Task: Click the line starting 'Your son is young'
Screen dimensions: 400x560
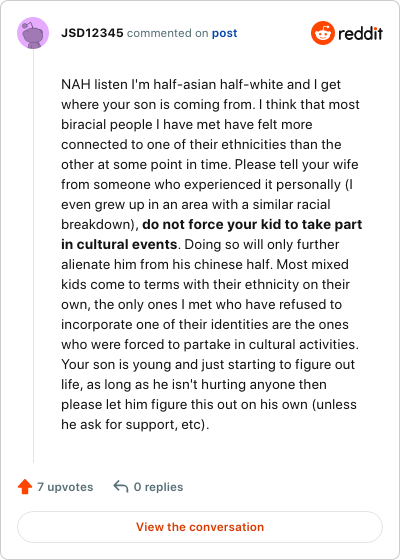Action: [x=208, y=365]
